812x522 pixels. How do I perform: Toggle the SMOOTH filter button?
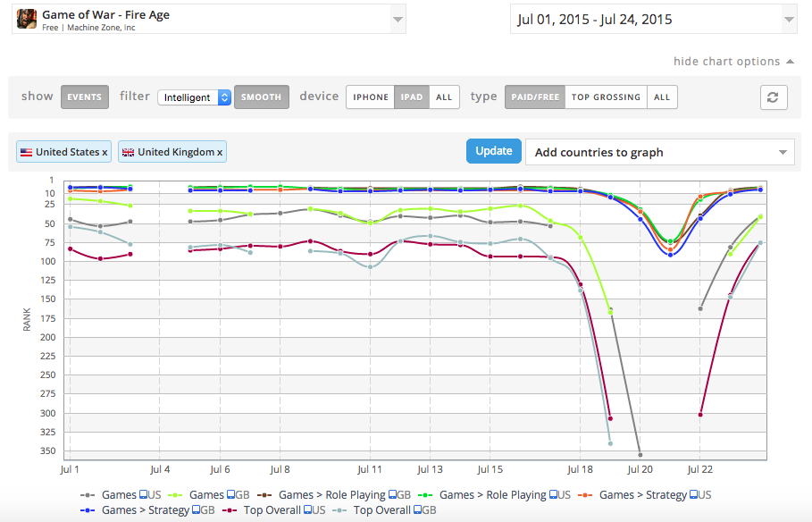[x=261, y=97]
